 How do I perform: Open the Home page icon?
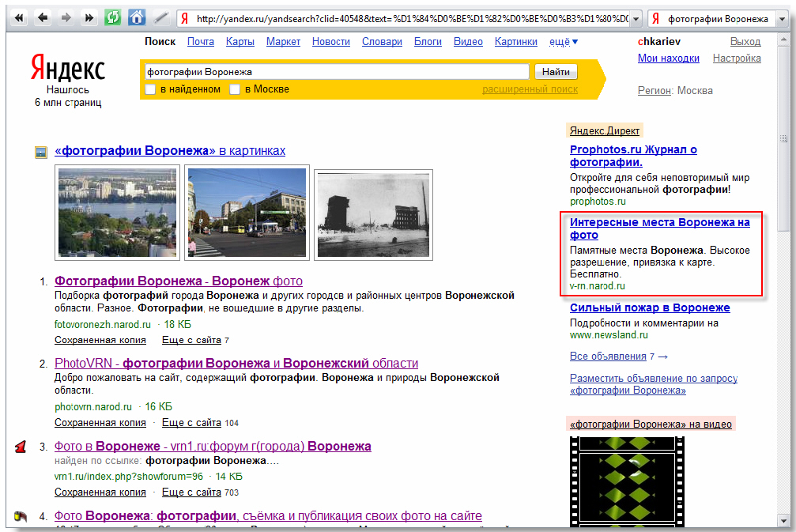tap(137, 18)
